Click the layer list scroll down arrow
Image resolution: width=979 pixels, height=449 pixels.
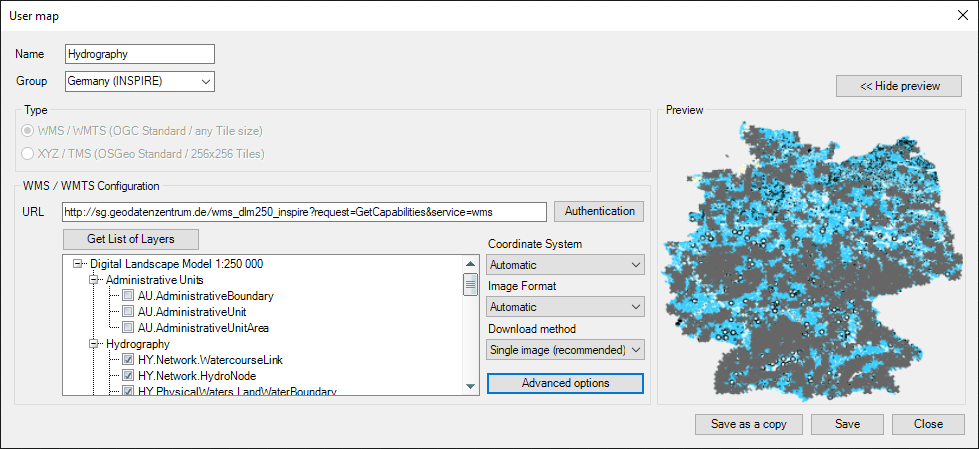pyautogui.click(x=470, y=387)
